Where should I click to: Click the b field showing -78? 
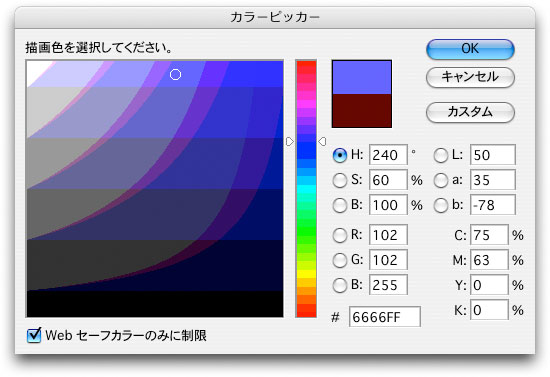(x=493, y=205)
